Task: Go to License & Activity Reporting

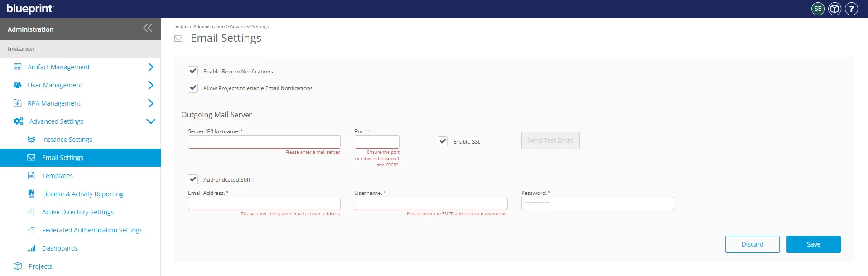Action: [83, 194]
